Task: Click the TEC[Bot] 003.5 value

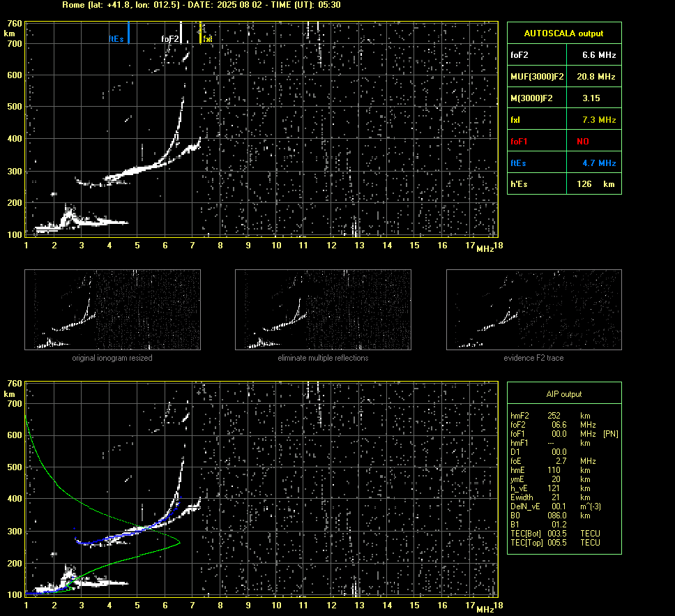Action: pyautogui.click(x=557, y=533)
